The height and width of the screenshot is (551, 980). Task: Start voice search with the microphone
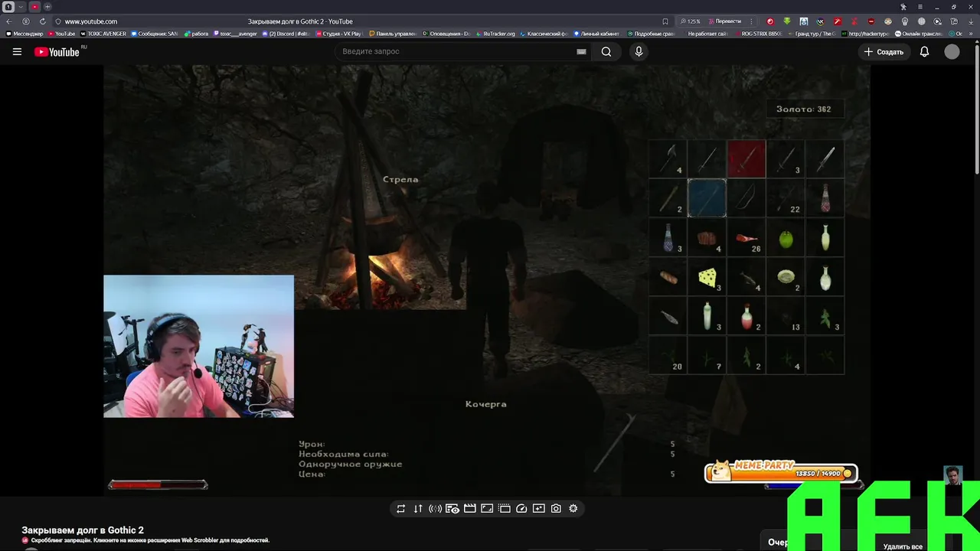[x=639, y=51]
